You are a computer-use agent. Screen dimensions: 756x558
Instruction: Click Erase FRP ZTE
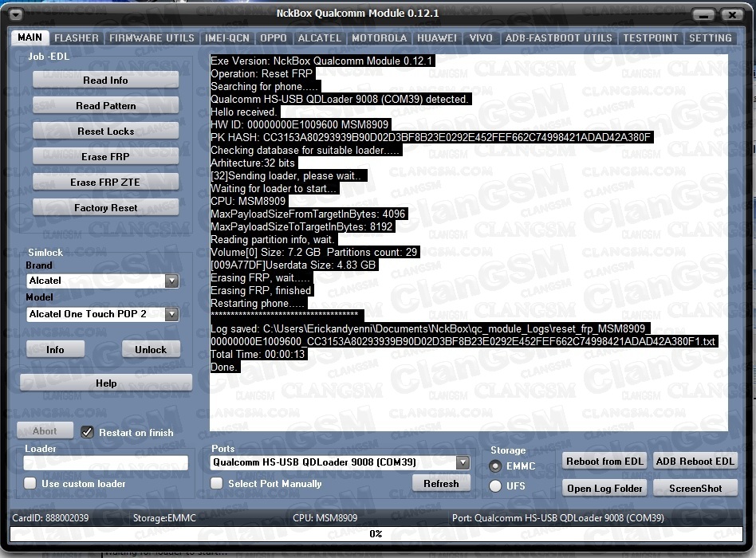tap(105, 182)
